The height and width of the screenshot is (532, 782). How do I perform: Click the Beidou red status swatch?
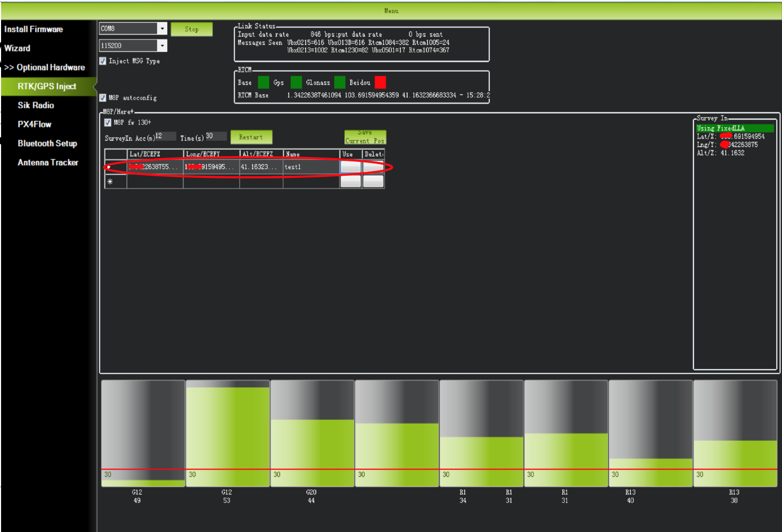click(x=380, y=82)
